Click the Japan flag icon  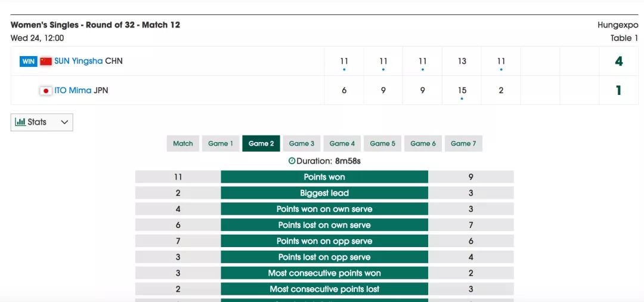pos(46,91)
